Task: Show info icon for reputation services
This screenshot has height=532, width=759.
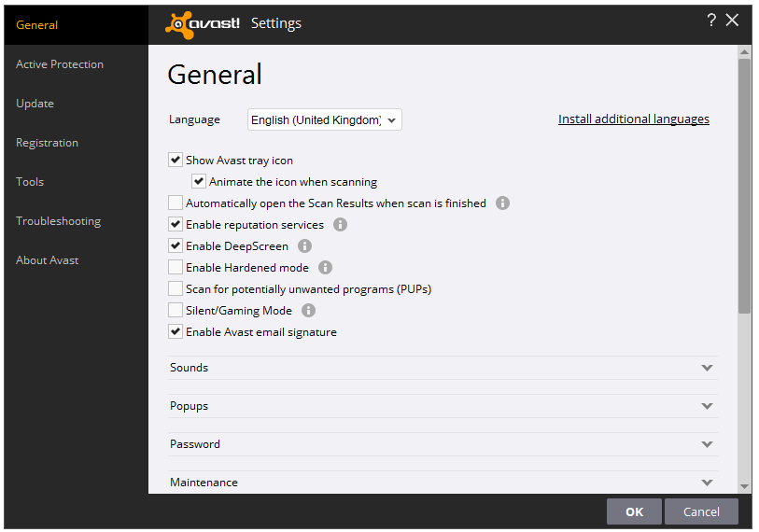Action: pyautogui.click(x=341, y=225)
